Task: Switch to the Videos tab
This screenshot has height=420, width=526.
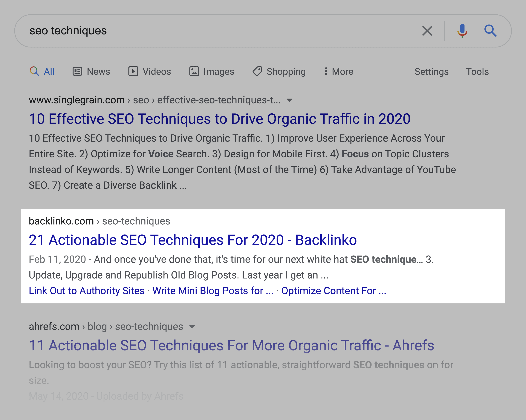Action: (150, 72)
